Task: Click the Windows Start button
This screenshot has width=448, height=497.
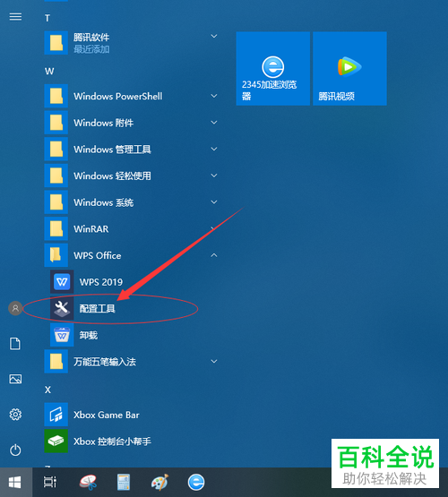Action: point(15,483)
